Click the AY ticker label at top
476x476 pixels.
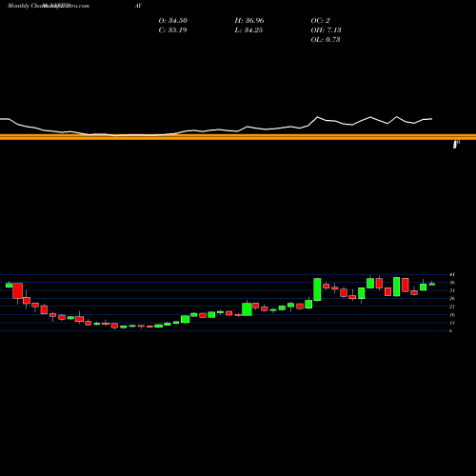pos(138,6)
